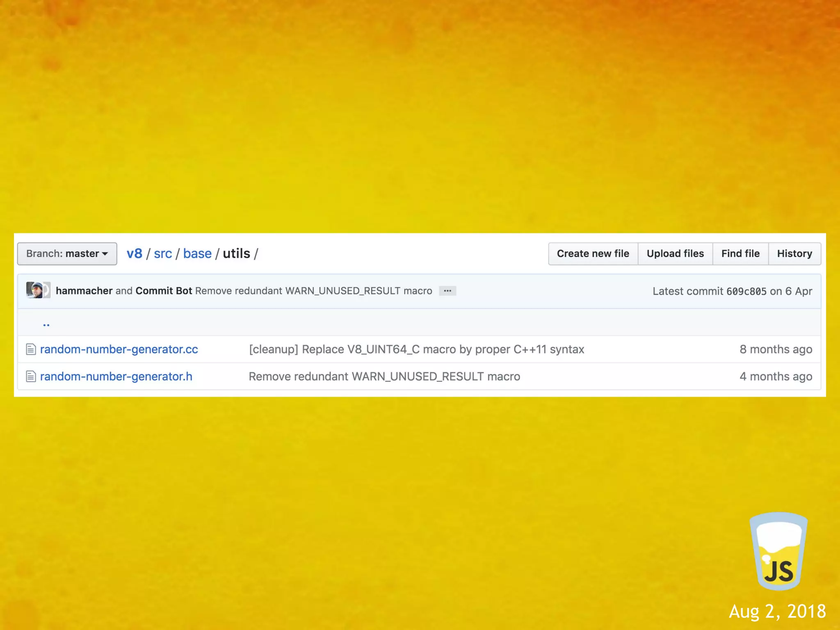Click the Upload files button
This screenshot has width=840, height=630.
(675, 253)
